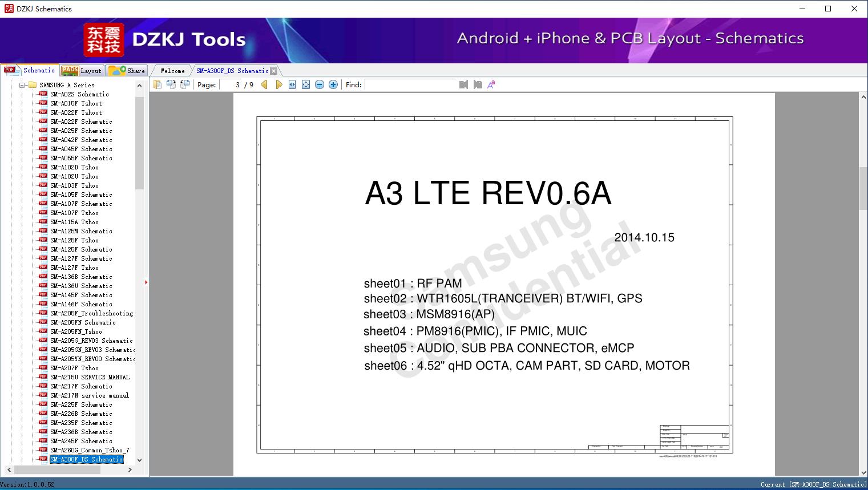Click document viewer scrollbar down arrow
868x490 pixels.
tap(863, 471)
